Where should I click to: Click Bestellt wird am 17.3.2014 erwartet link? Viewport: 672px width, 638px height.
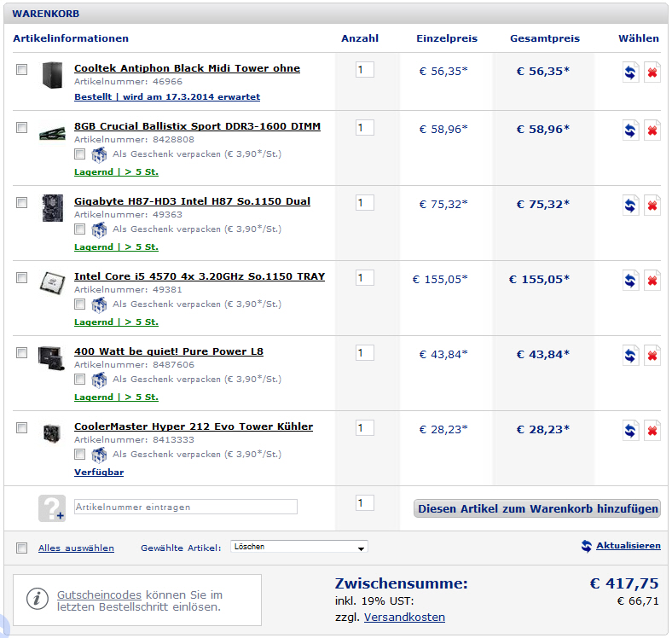[167, 97]
